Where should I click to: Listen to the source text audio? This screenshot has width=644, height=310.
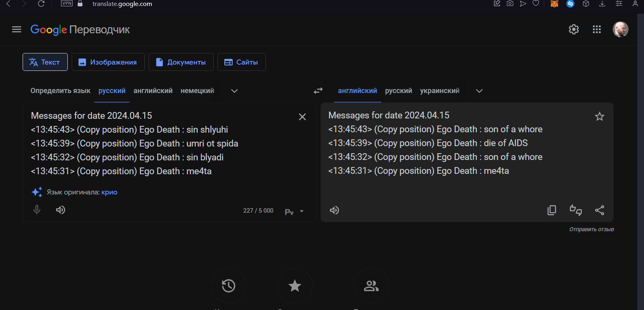[60, 210]
